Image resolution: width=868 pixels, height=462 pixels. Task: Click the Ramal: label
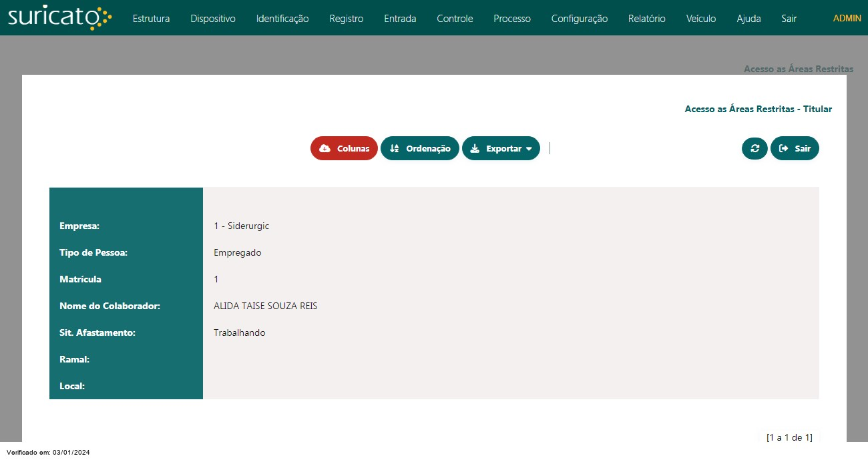tap(75, 359)
